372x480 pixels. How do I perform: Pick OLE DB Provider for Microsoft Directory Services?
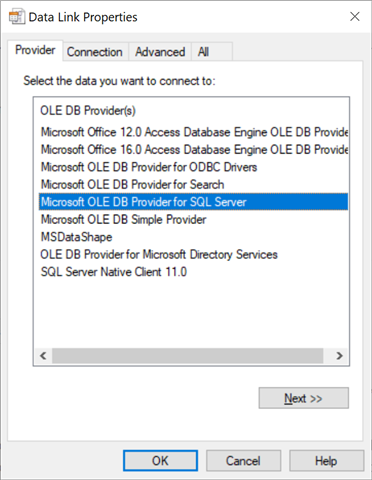(194, 254)
